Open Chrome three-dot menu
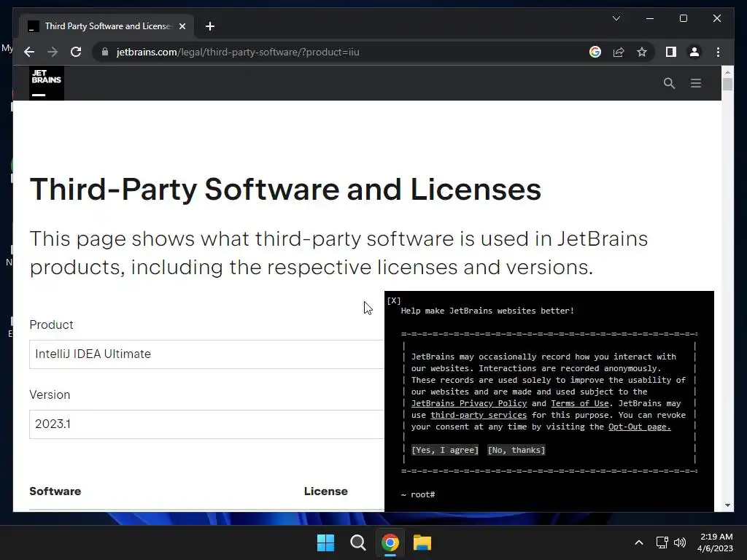 click(x=718, y=52)
